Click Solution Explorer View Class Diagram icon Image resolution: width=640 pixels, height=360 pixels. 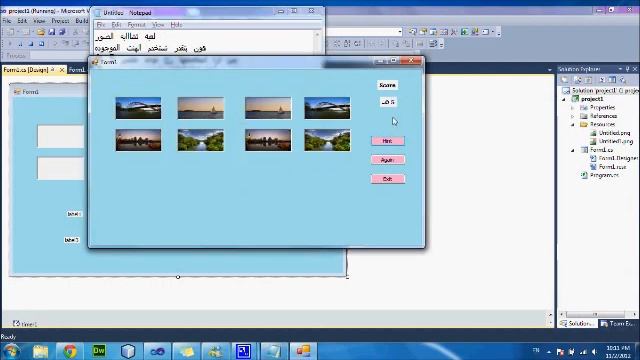[623, 80]
